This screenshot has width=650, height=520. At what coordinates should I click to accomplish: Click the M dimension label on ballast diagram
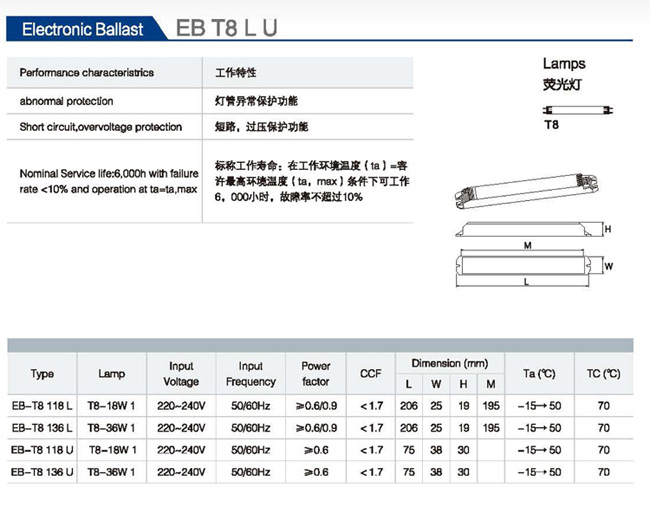pos(526,245)
